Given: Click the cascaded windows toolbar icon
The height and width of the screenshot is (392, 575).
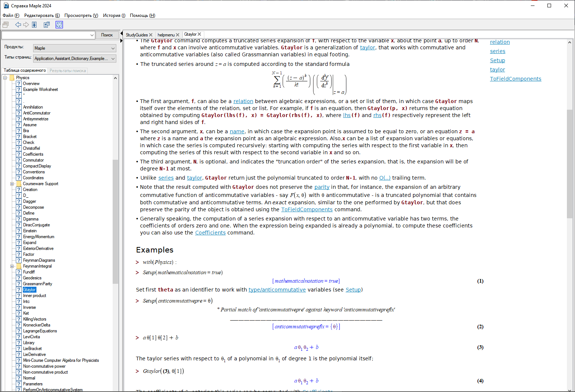Looking at the screenshot, I should 6,25.
